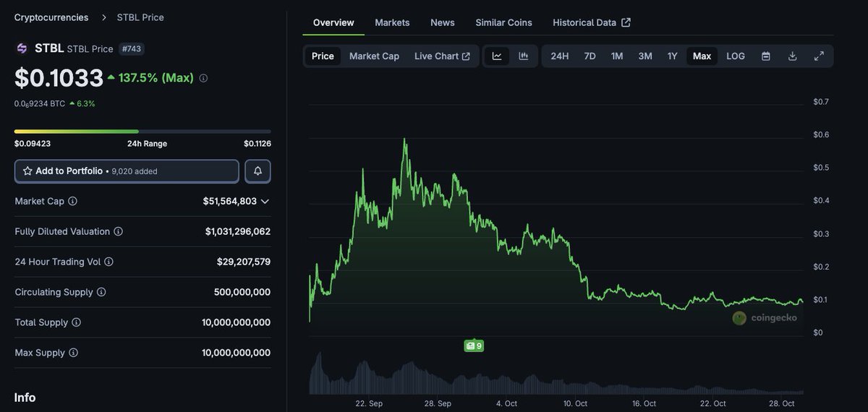The width and height of the screenshot is (868, 412).
Task: Click the Info section heading
Action: (x=25, y=398)
